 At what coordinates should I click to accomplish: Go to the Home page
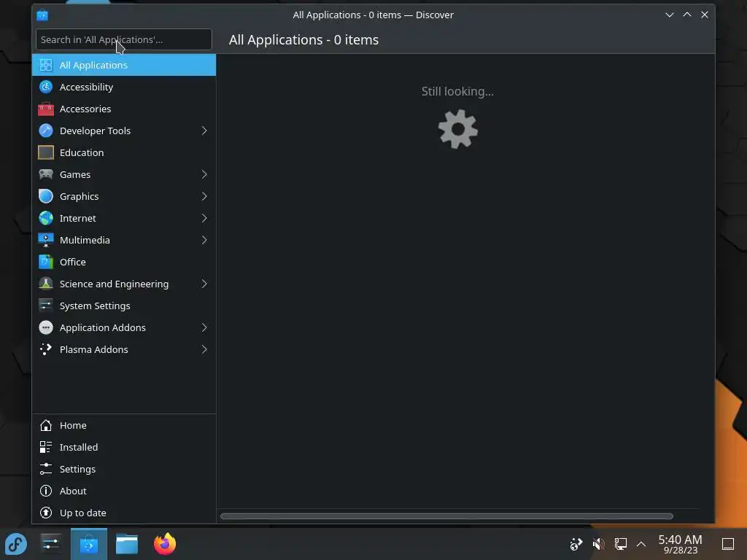[124, 425]
